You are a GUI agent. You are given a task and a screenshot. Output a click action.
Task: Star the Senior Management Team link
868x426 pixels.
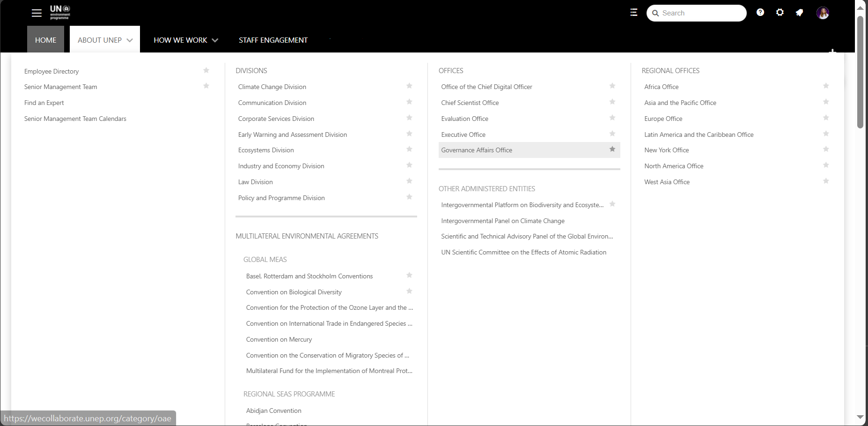pyautogui.click(x=206, y=86)
